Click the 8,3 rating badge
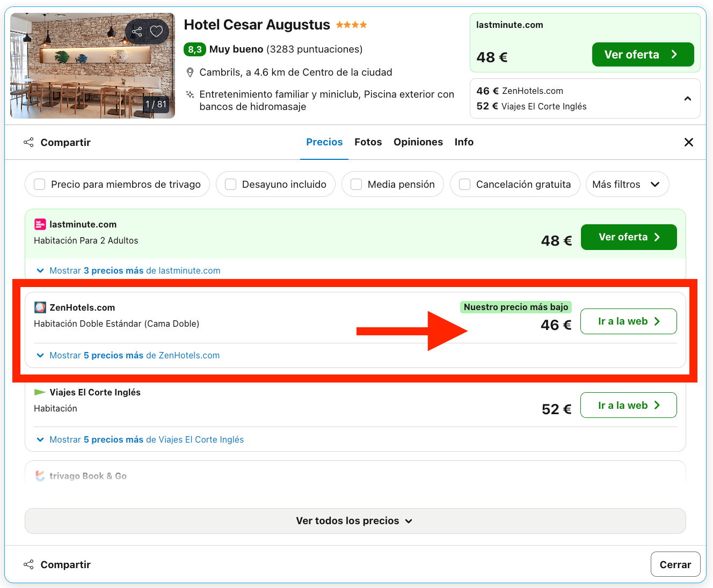This screenshot has width=713, height=588. click(195, 49)
